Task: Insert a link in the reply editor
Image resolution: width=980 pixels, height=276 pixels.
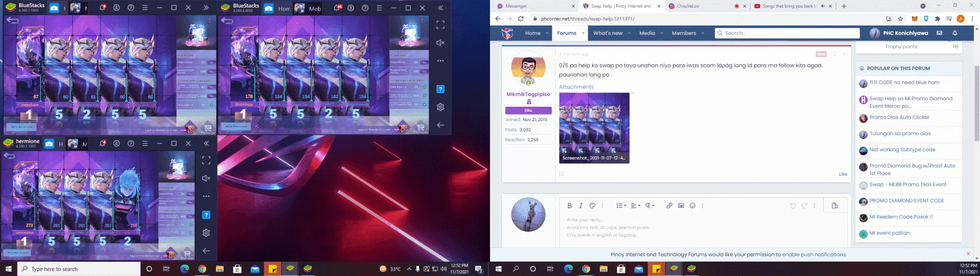Action: 669,205
